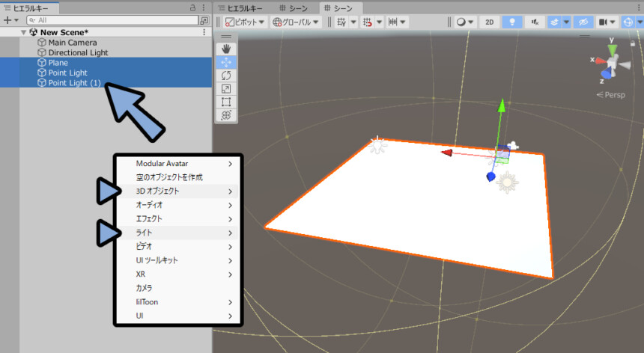644x353 pixels.
Task: Click the red X axis cone on orientation gizmo
Action: click(x=601, y=61)
